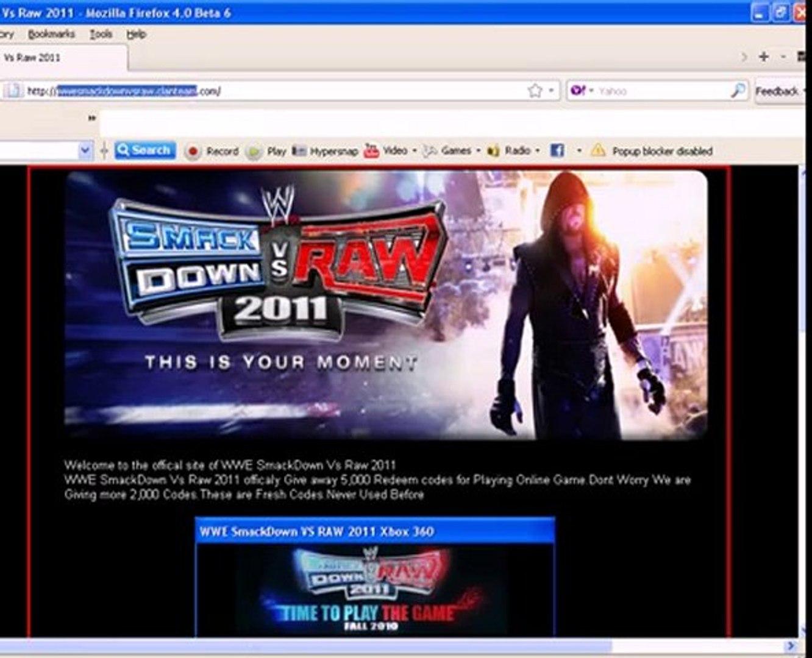Minimize the Firefox window

(760, 12)
